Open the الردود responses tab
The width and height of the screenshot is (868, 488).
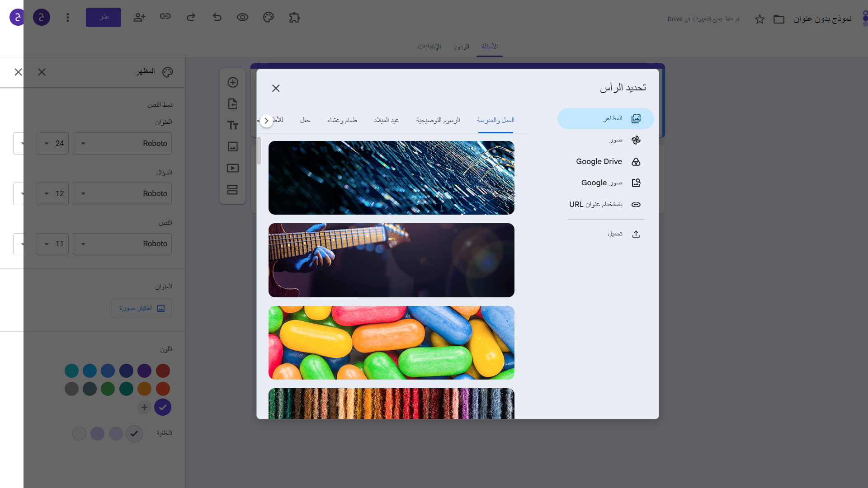tap(462, 47)
